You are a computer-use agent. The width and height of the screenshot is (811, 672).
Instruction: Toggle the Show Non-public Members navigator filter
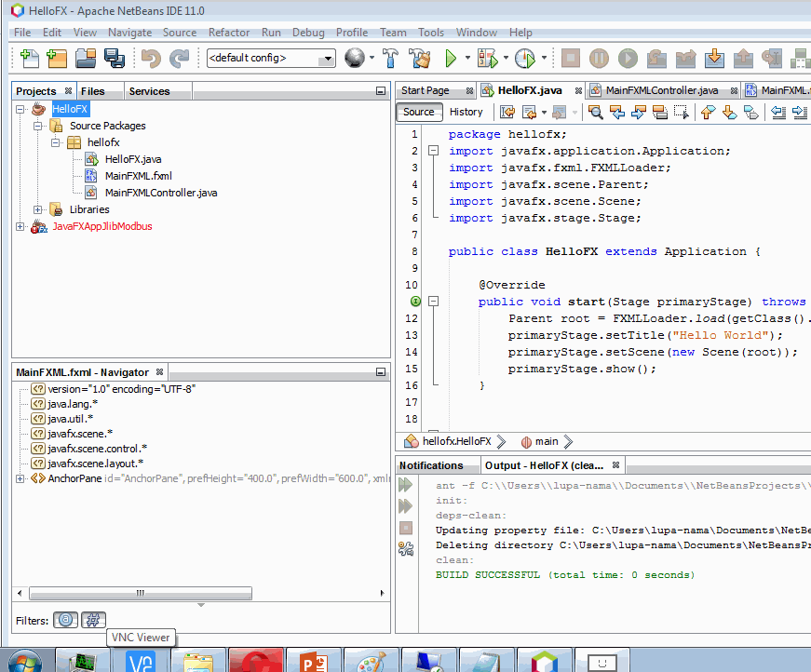tap(92, 619)
